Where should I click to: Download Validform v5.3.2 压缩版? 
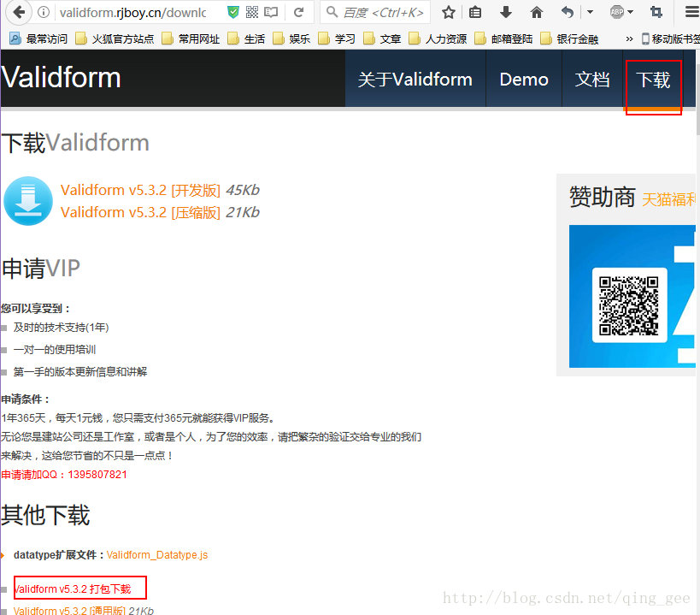[141, 212]
